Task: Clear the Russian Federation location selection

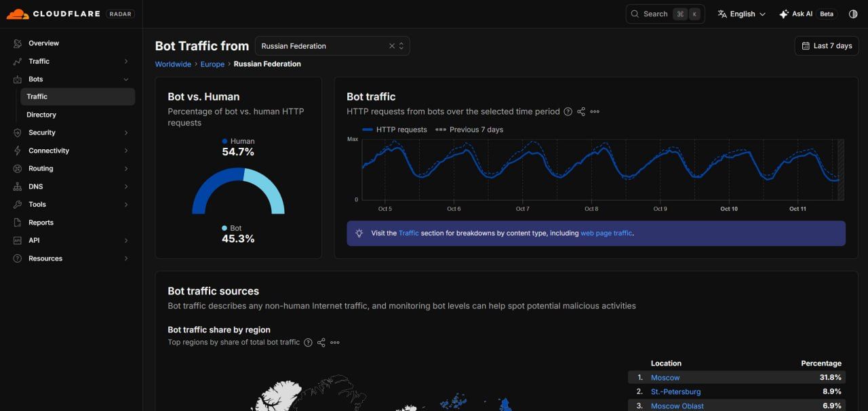Action: pyautogui.click(x=391, y=46)
